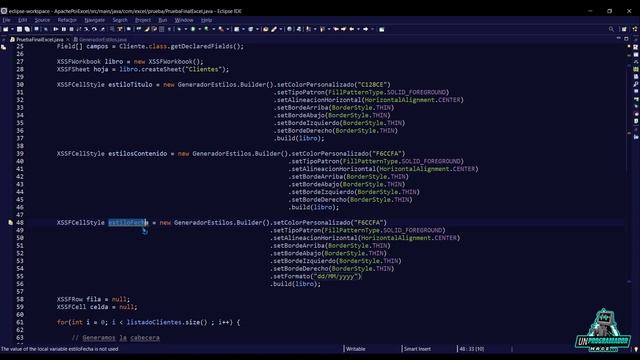Open the File menu
The width and height of the screenshot is (640, 360).
pyautogui.click(x=7, y=20)
